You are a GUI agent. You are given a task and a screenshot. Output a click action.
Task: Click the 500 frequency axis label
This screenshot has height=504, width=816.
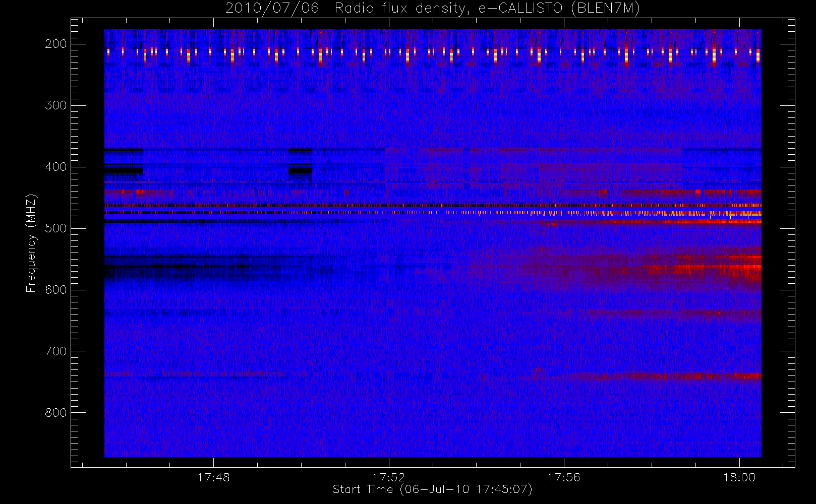coord(56,228)
